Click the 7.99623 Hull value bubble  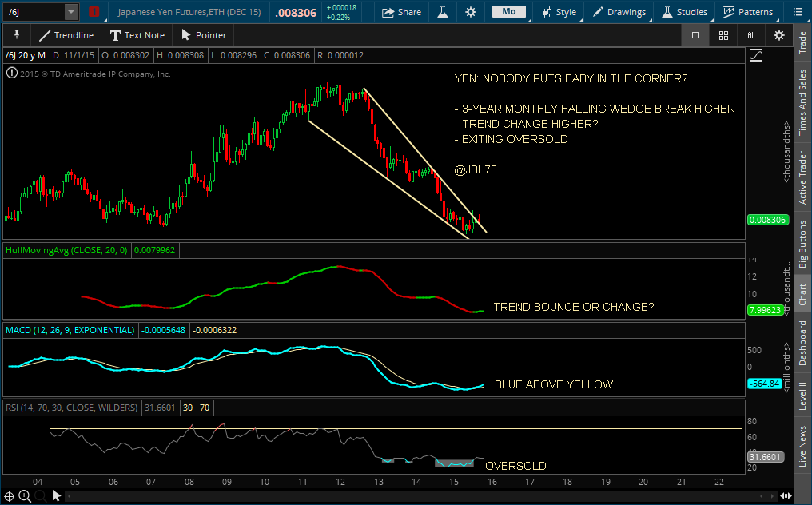coord(766,310)
